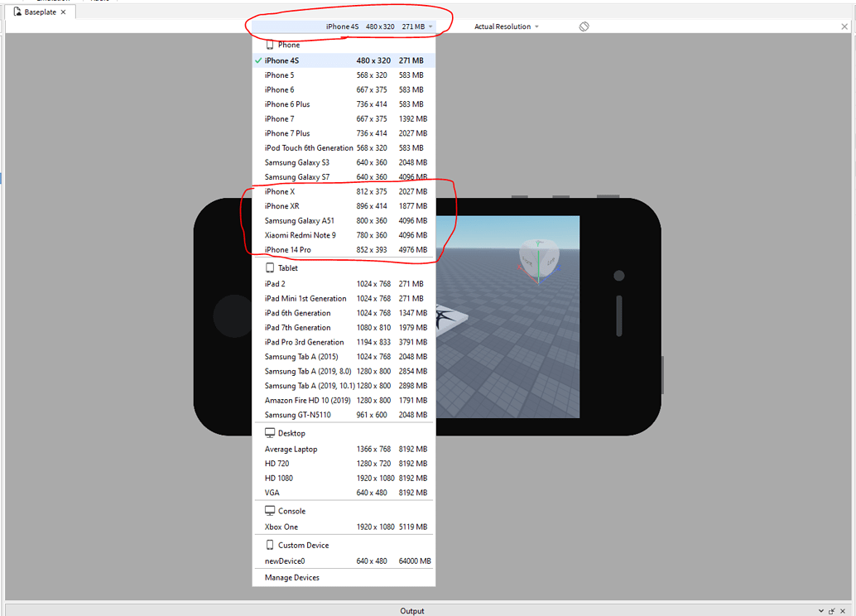Click the Desktop category icon in the device list
The height and width of the screenshot is (616, 856).
271,432
